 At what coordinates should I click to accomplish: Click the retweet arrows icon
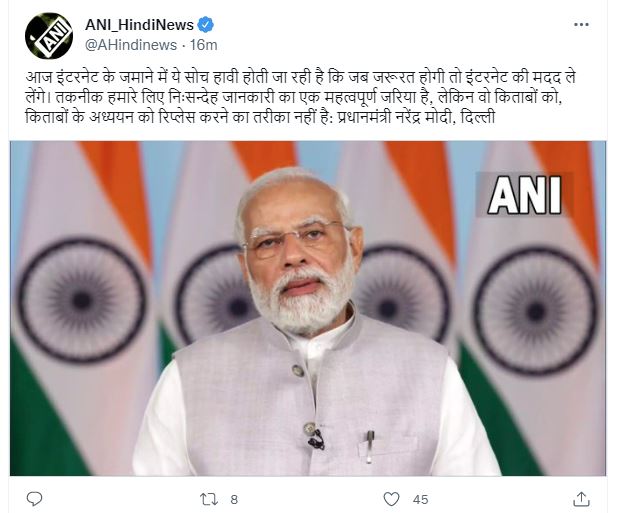tap(208, 499)
